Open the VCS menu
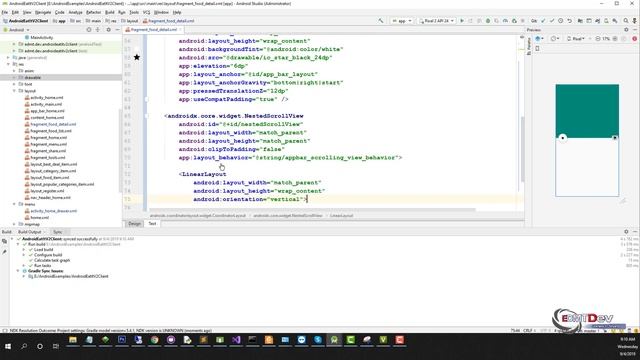 click(147, 12)
